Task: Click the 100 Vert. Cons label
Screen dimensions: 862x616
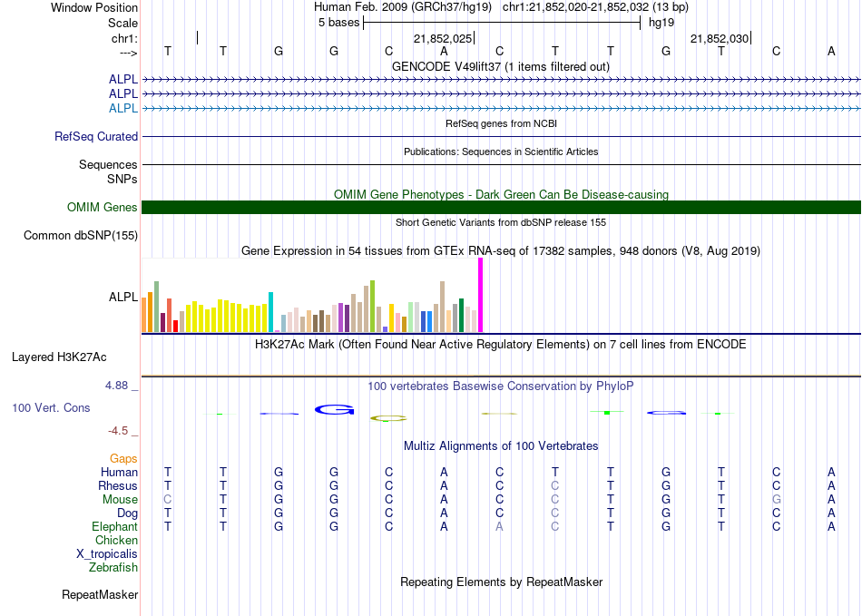Action: pyautogui.click(x=51, y=408)
